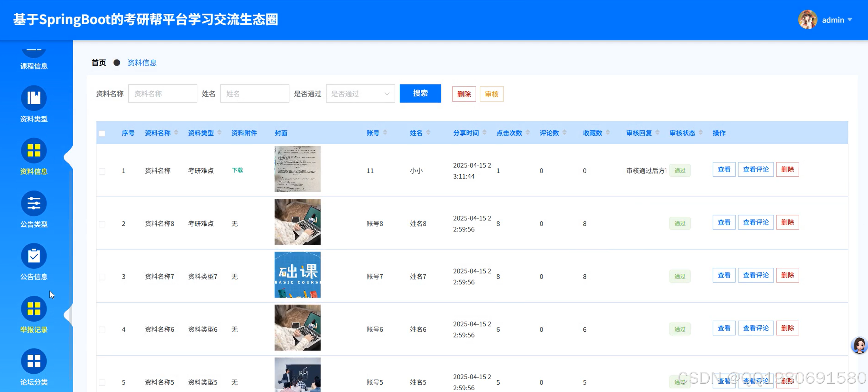
Task: Click the 资料名称 search input field
Action: click(x=163, y=94)
